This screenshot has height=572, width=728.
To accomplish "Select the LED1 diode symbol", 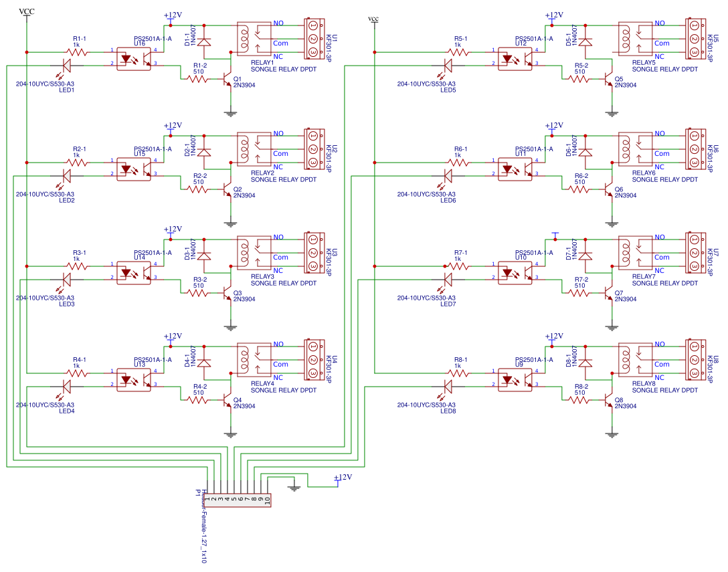I will [x=67, y=66].
